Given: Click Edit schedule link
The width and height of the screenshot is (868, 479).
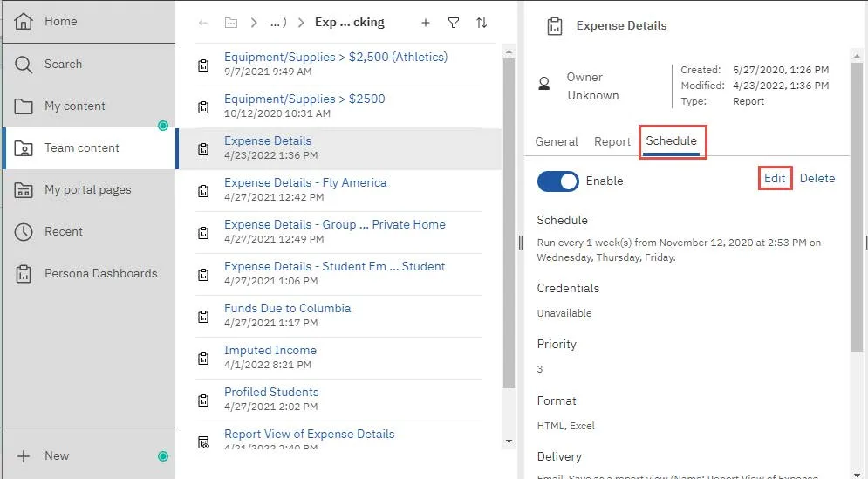Looking at the screenshot, I should pos(775,178).
